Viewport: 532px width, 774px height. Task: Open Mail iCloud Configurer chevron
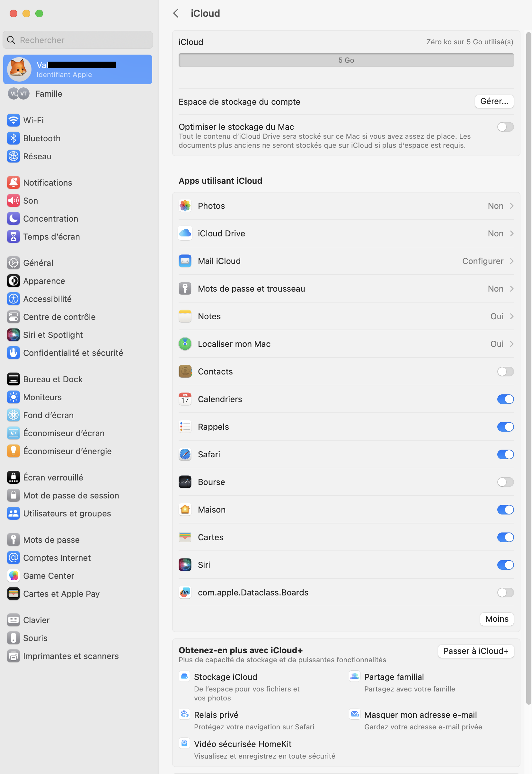[512, 261]
